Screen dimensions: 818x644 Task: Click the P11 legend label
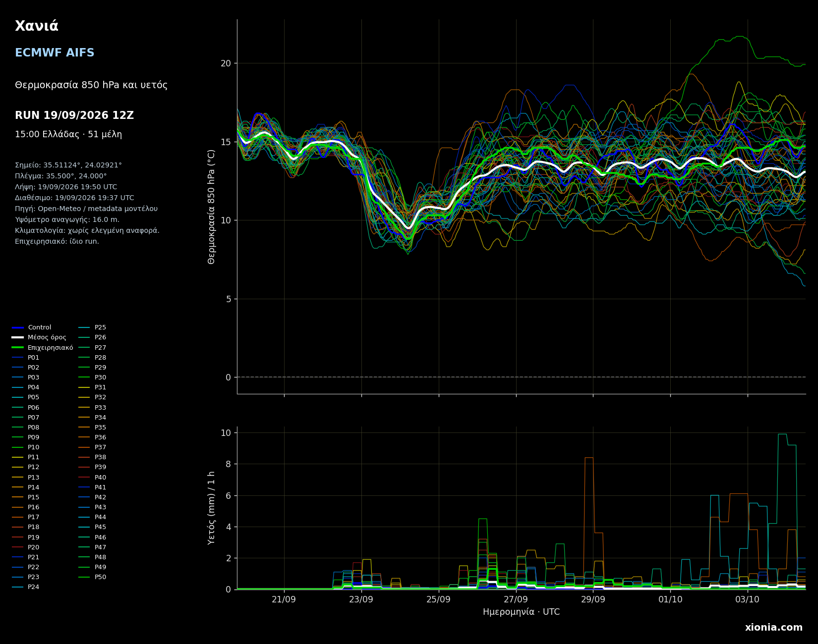pos(26,457)
